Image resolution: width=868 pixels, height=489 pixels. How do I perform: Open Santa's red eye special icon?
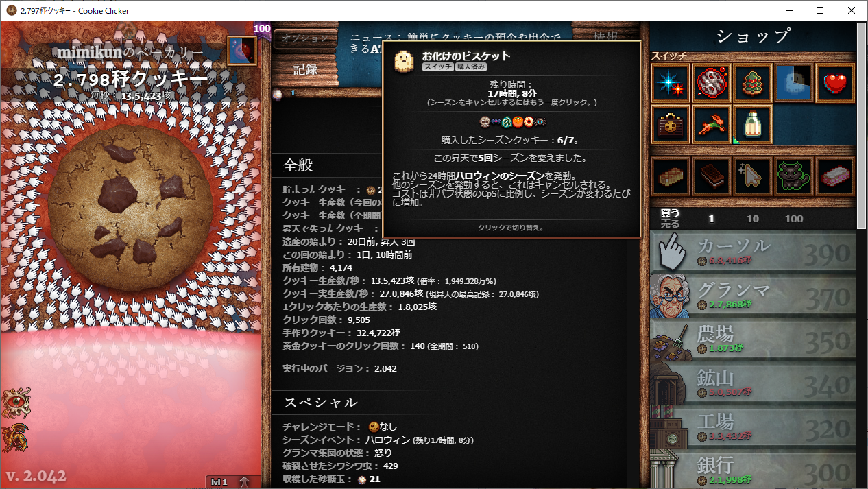[15, 402]
